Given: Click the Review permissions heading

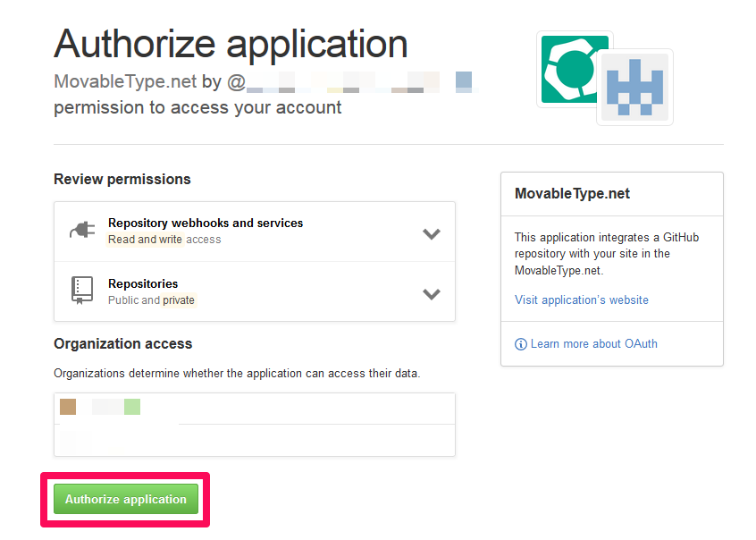Looking at the screenshot, I should [x=122, y=179].
